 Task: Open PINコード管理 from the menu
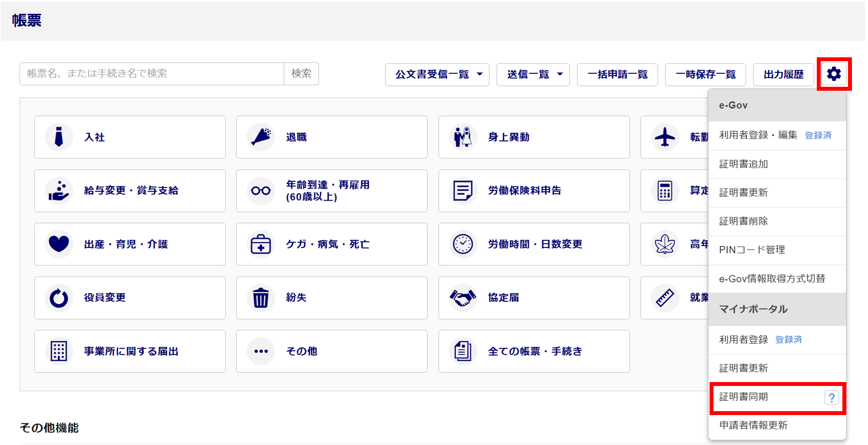[777, 250]
